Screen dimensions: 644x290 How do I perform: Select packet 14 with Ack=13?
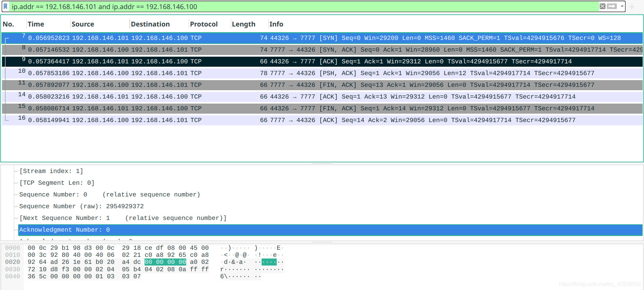click(322, 97)
